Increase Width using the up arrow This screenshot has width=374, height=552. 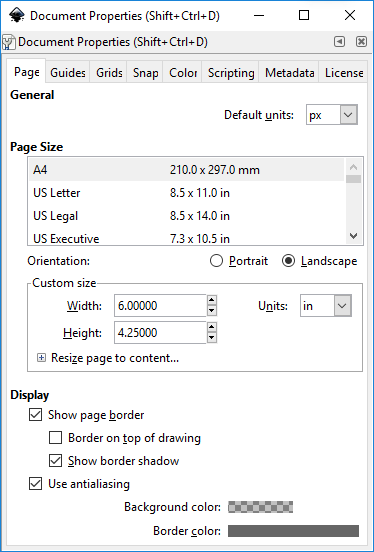coord(212,300)
